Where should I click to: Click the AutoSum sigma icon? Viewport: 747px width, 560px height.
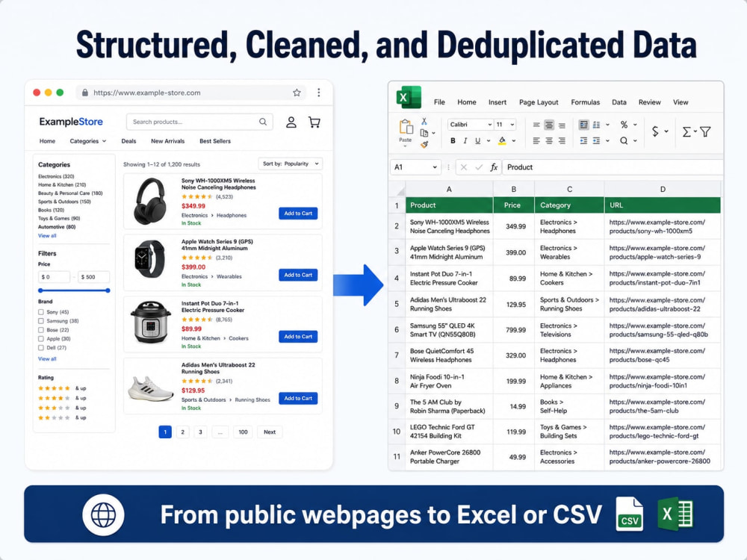[686, 131]
